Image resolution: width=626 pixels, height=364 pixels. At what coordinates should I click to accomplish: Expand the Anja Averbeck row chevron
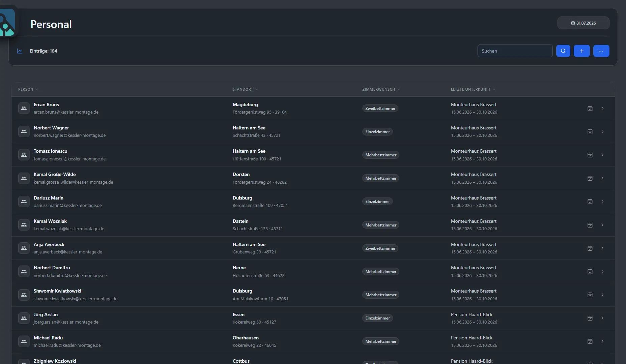[602, 248]
